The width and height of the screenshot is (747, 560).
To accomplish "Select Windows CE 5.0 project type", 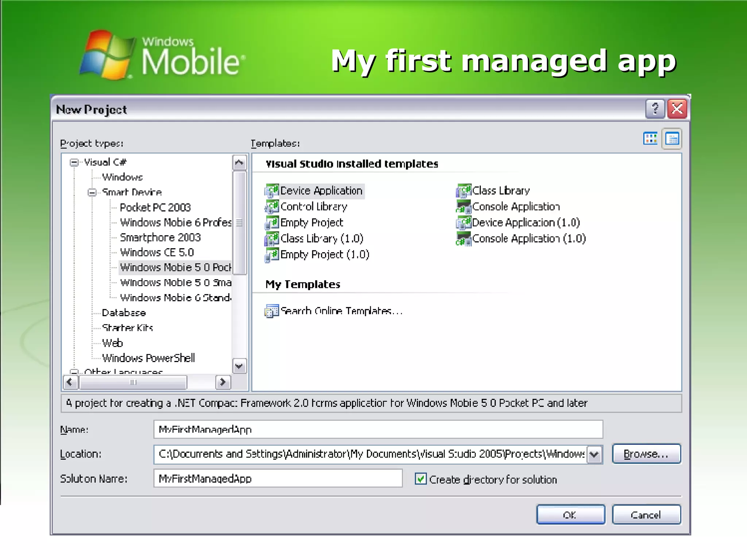I will click(157, 252).
